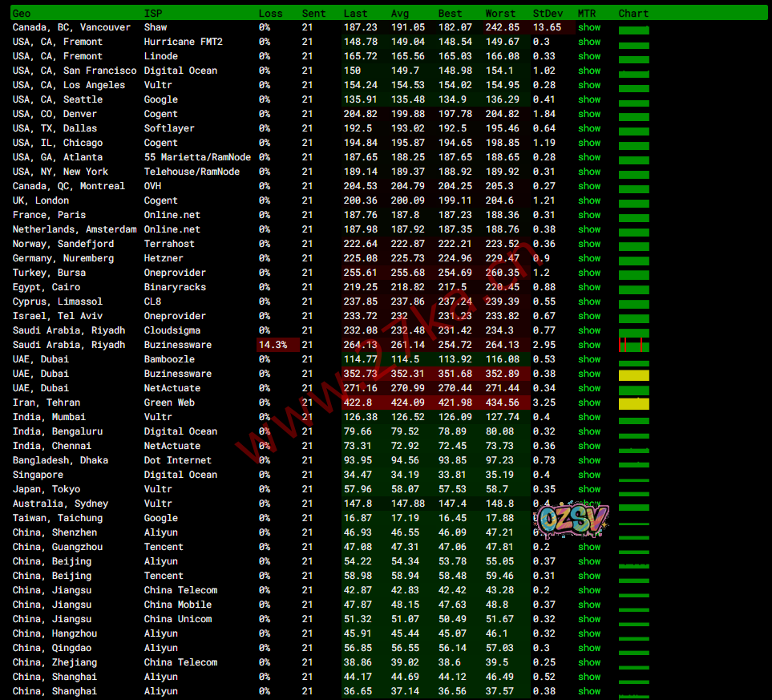Click the ISP column header
The image size is (772, 700).
[153, 14]
